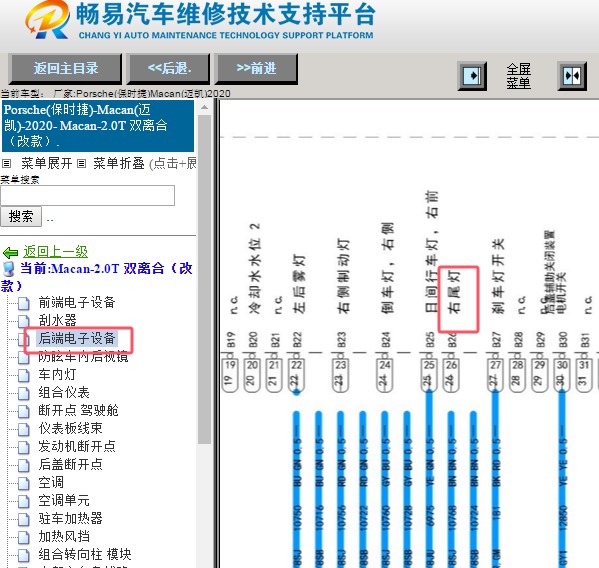Click the 当前车型 breadcrumb text

(115, 94)
